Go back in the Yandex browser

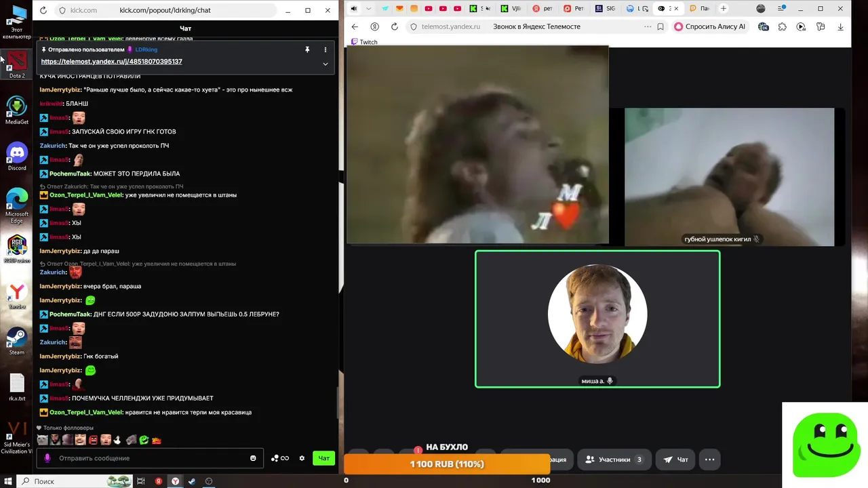(x=355, y=26)
